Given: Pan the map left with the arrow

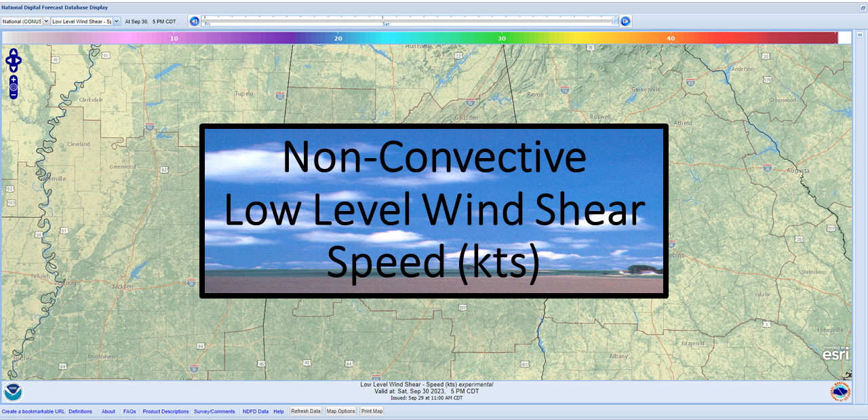Looking at the screenshot, I should tap(8, 60).
